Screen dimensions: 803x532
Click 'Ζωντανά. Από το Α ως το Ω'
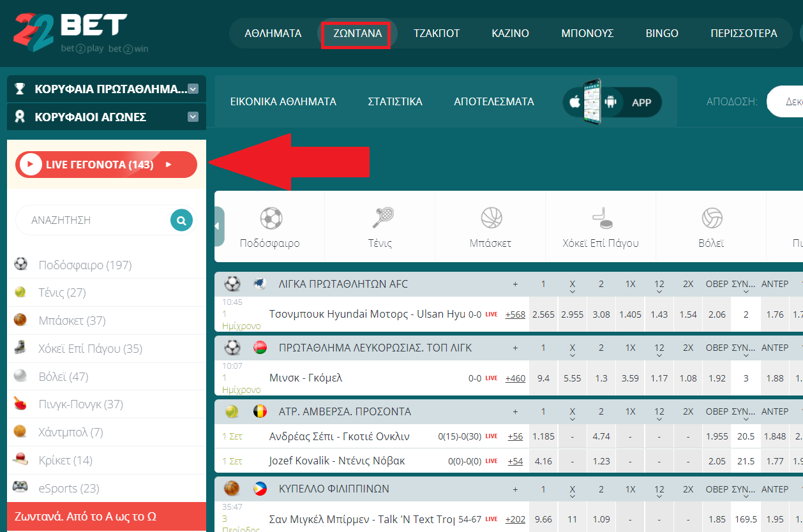pyautogui.click(x=107, y=517)
